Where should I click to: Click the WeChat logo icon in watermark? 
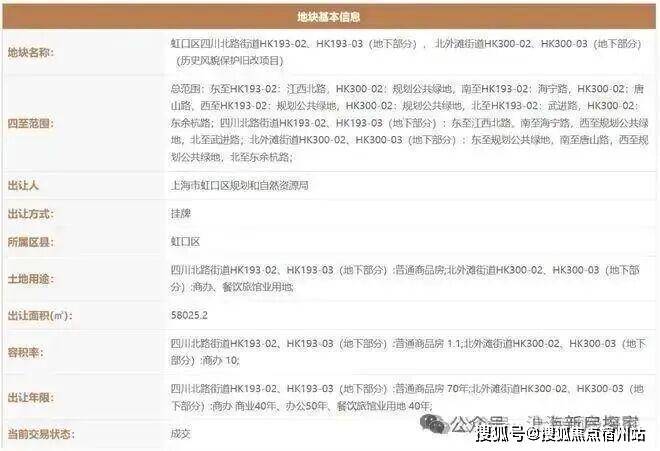pos(434,424)
